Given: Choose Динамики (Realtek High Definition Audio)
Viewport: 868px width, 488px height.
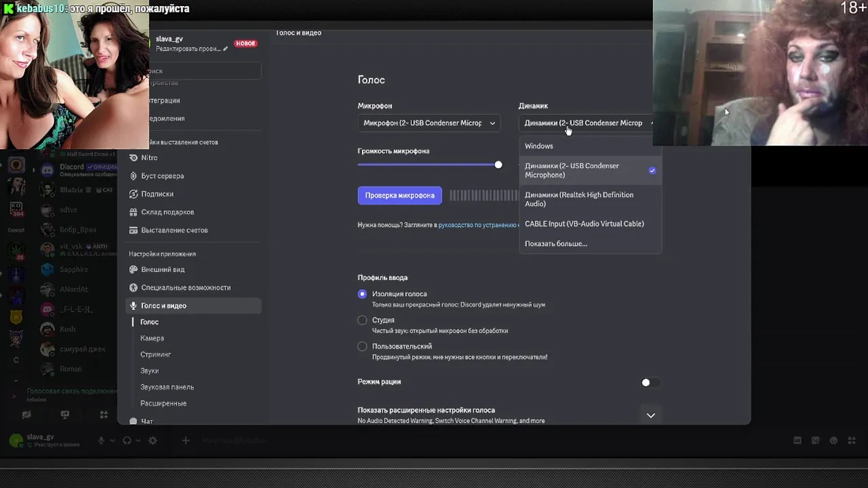Looking at the screenshot, I should (590, 199).
